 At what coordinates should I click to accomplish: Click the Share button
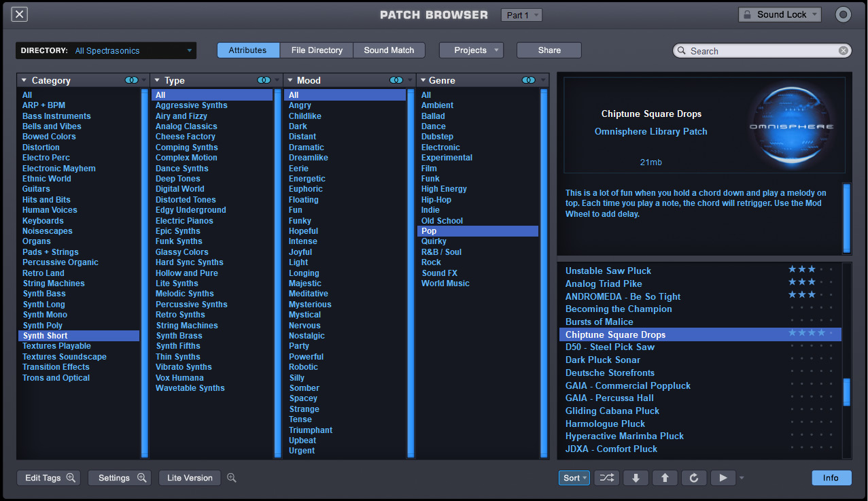(x=549, y=50)
